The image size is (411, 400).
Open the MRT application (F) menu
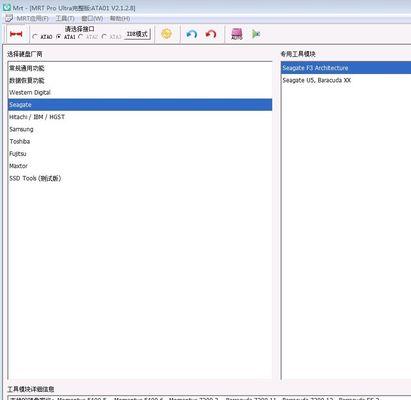click(x=32, y=18)
